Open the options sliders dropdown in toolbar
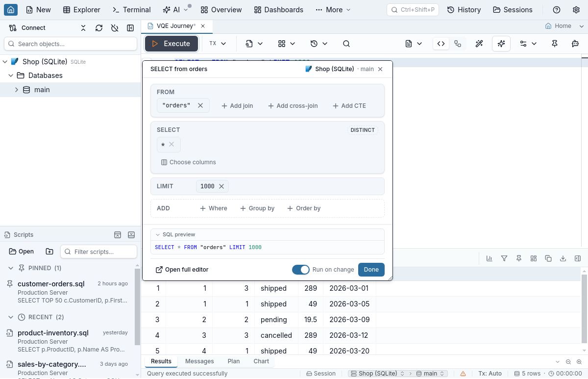Screen dimensions: 588x379 click(x=528, y=44)
